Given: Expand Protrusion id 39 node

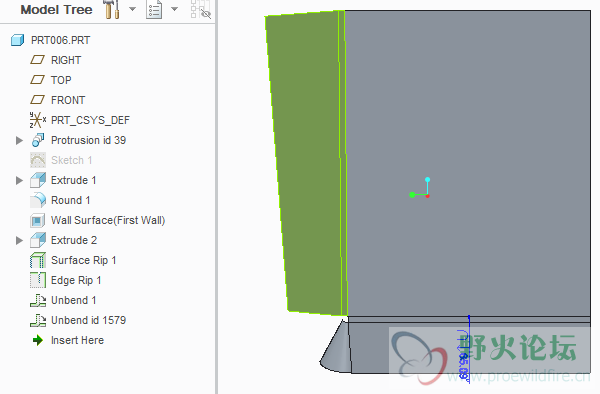Looking at the screenshot, I should (19, 140).
